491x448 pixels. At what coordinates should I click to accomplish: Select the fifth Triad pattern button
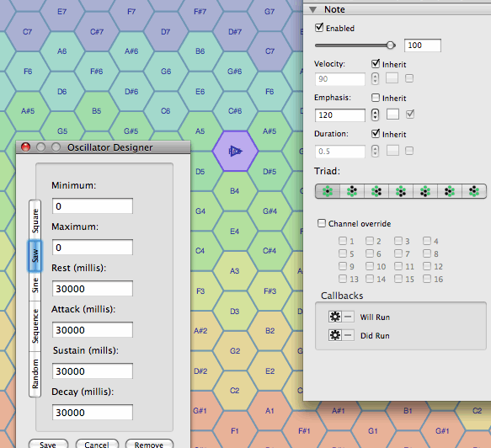(x=425, y=191)
